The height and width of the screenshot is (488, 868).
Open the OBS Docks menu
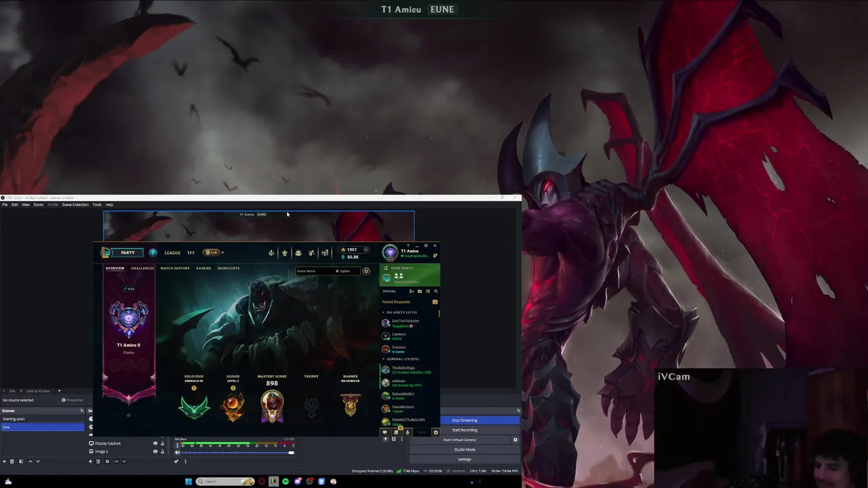tap(39, 205)
